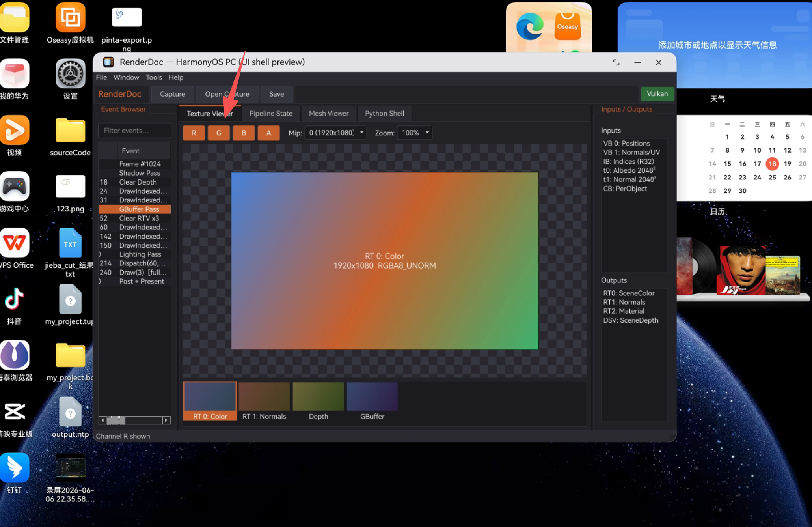This screenshot has width=812, height=527.
Task: Click the event list left scroll arrow
Action: click(x=102, y=420)
